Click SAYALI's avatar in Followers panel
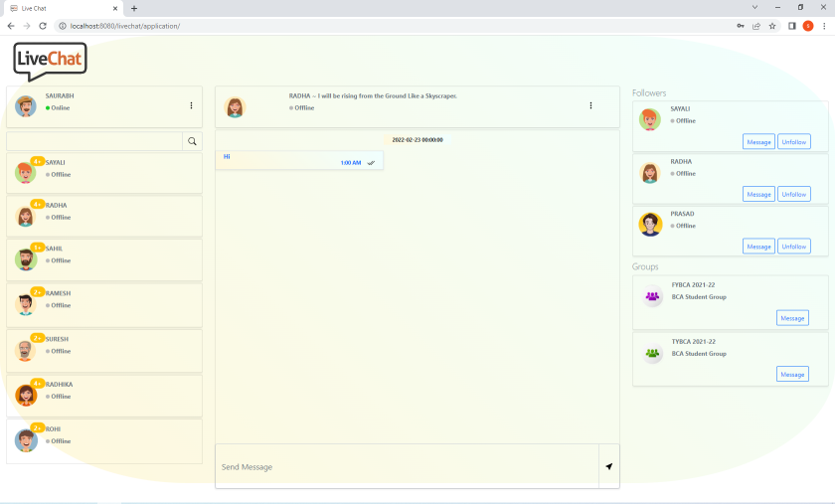Image resolution: width=835 pixels, height=504 pixels. 650,119
